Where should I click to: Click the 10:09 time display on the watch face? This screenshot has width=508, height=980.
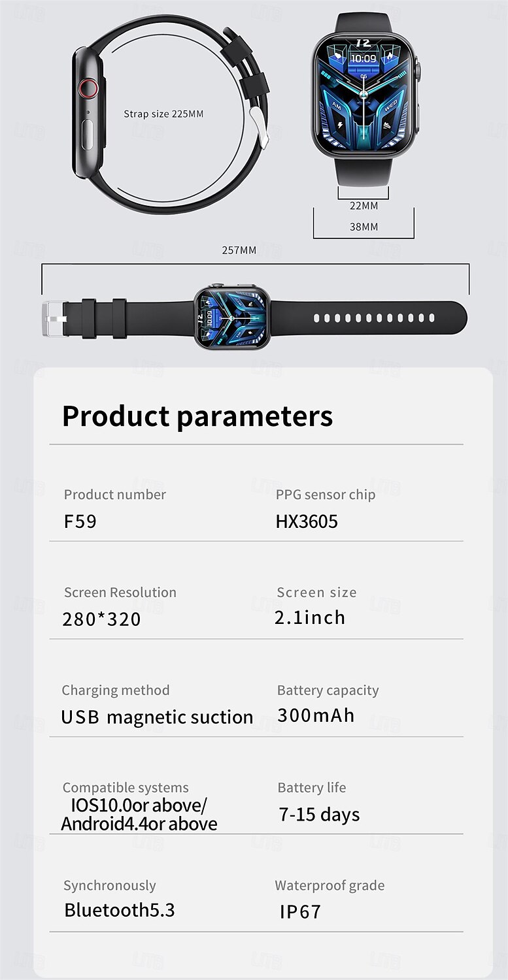(x=364, y=59)
